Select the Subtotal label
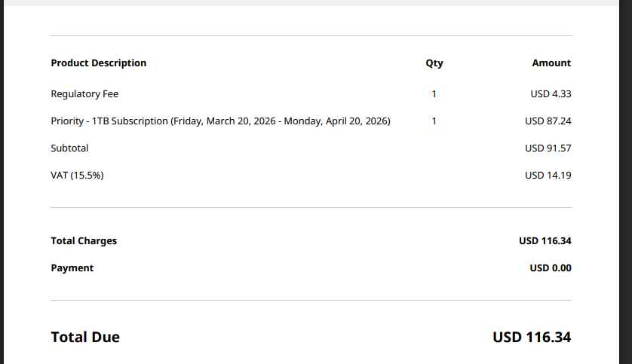Screen dimensions: 632x364 (69, 148)
